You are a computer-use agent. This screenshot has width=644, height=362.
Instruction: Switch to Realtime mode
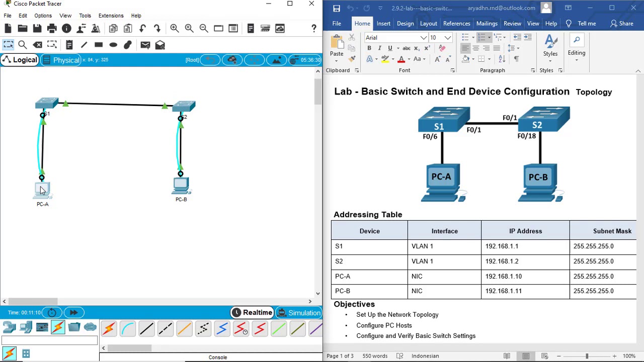pyautogui.click(x=252, y=313)
